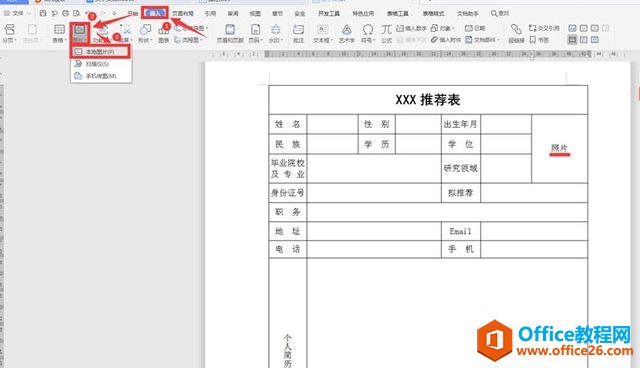Click the 水印 watermark icon
Screen dimensions: 640x368
coord(276,29)
